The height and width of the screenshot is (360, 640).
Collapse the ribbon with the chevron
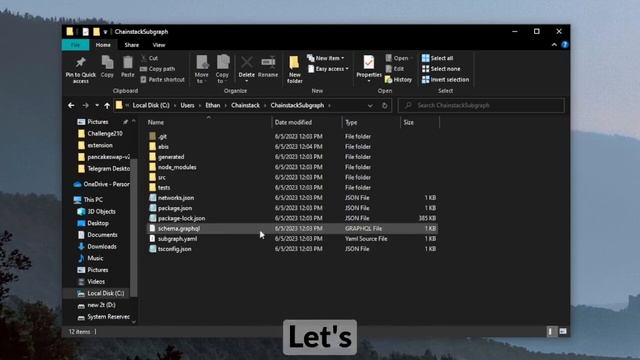point(554,44)
